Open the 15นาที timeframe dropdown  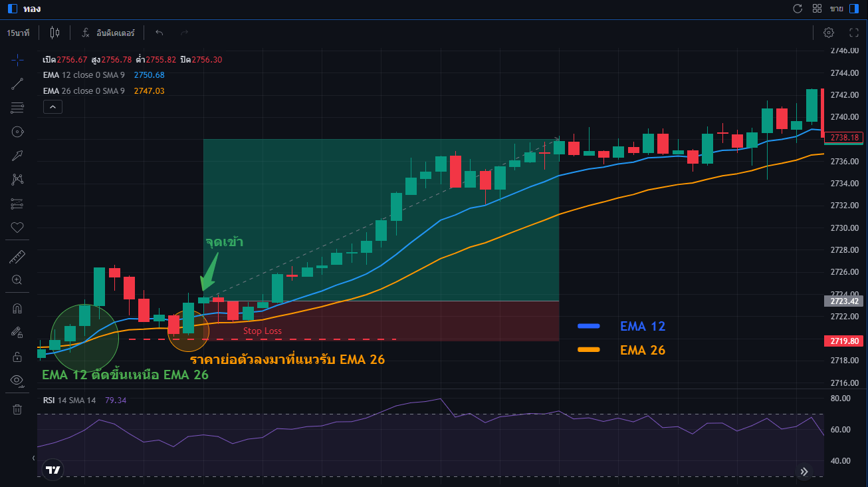(19, 33)
